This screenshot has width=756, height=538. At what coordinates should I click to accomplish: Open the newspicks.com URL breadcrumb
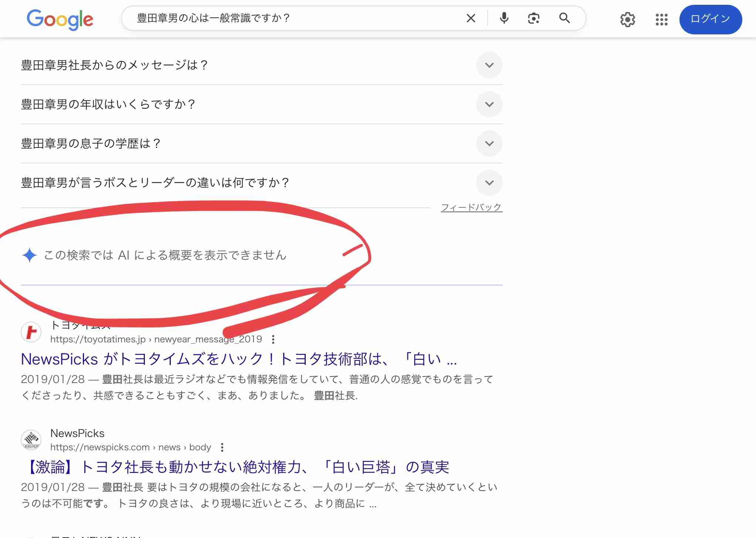pos(130,447)
